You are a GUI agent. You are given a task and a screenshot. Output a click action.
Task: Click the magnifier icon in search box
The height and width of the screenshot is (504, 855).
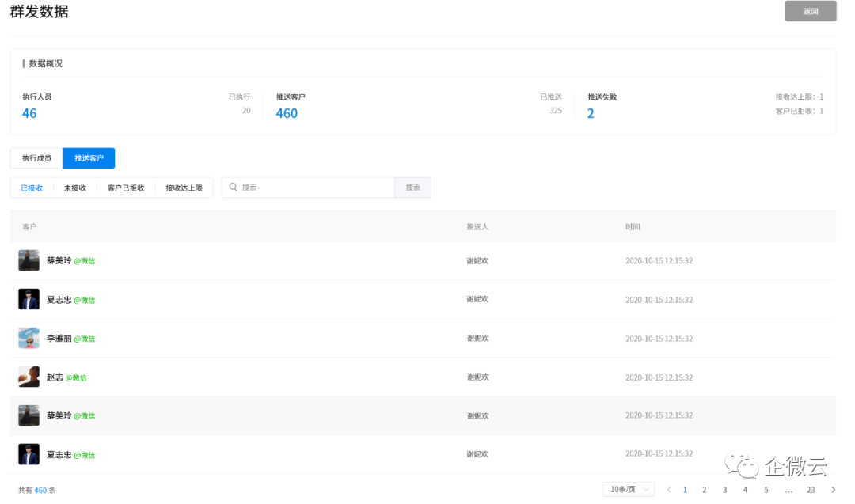coord(234,188)
